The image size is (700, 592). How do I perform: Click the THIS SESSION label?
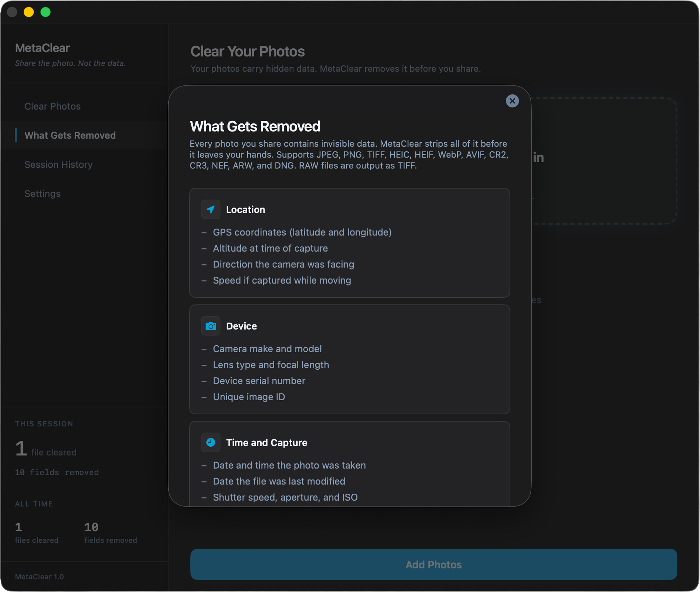[44, 424]
